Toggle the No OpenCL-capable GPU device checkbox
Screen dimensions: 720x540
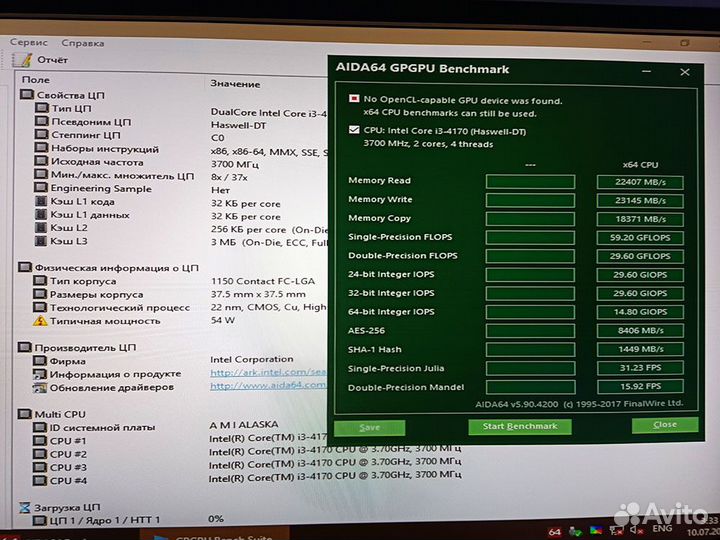pyautogui.click(x=354, y=98)
